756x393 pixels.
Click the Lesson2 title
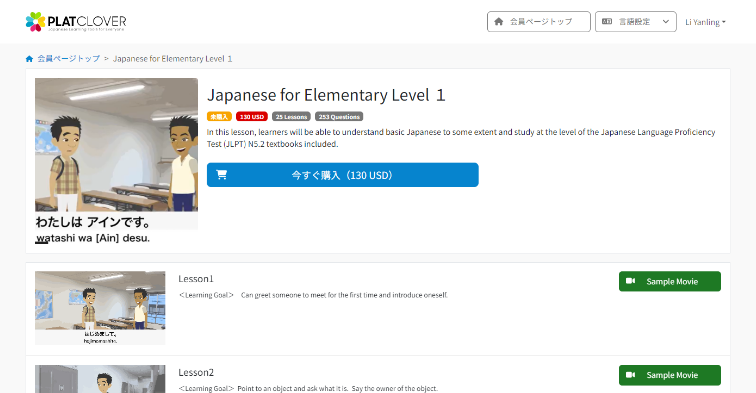pyautogui.click(x=196, y=372)
